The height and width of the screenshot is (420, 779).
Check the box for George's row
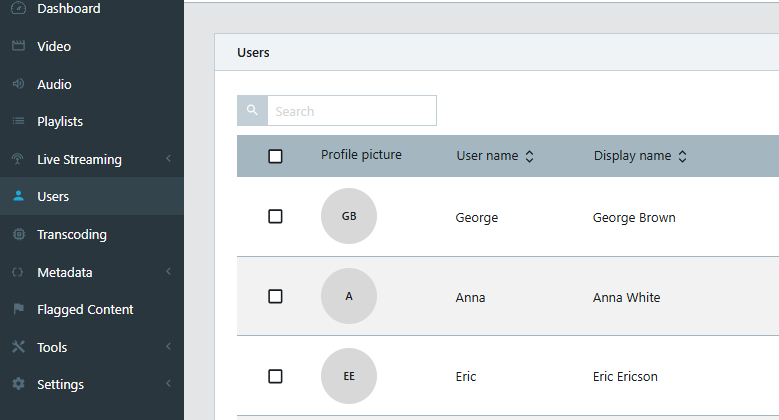[x=275, y=216]
